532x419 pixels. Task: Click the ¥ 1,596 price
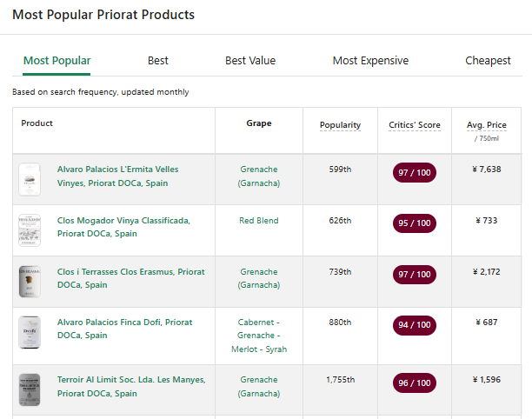click(x=487, y=380)
